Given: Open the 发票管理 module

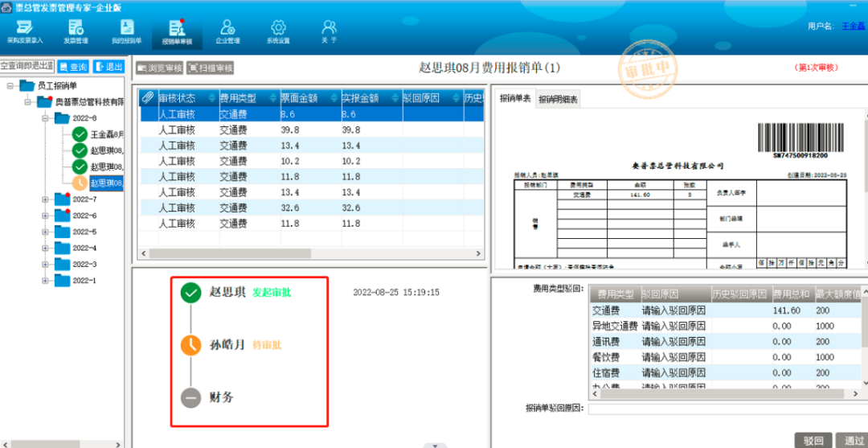Looking at the screenshot, I should pyautogui.click(x=76, y=31).
